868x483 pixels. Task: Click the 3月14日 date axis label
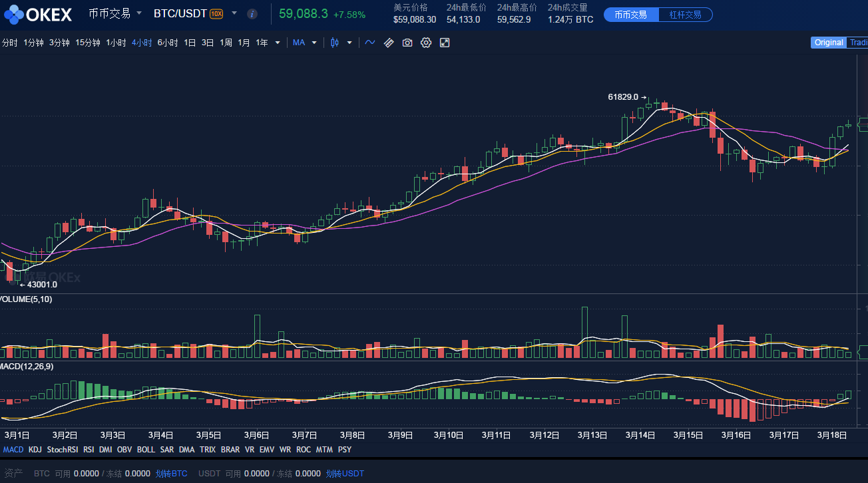pyautogui.click(x=640, y=435)
